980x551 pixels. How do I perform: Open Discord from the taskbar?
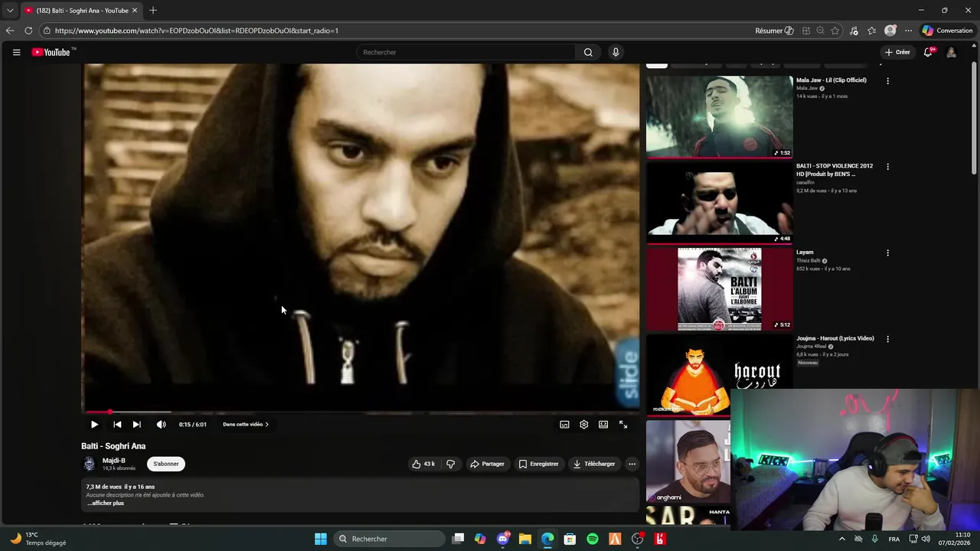pos(503,539)
